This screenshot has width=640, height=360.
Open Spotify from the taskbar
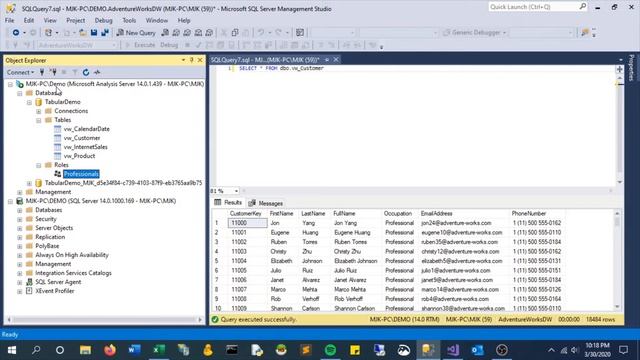(x=330, y=350)
